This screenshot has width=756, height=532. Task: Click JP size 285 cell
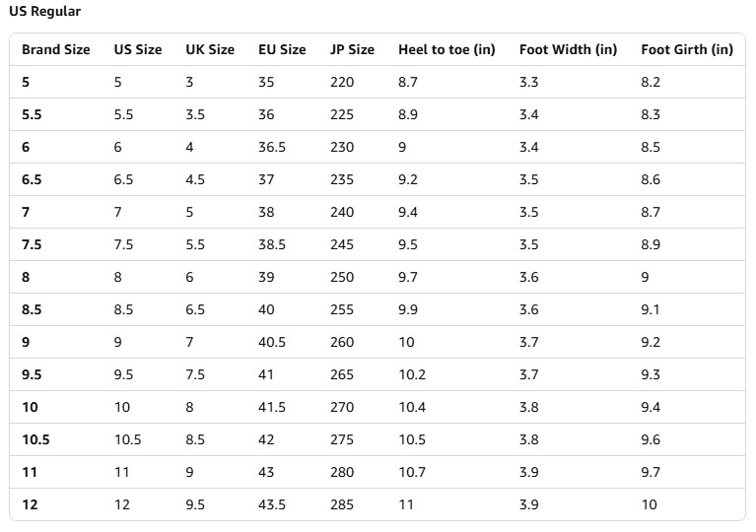point(342,505)
